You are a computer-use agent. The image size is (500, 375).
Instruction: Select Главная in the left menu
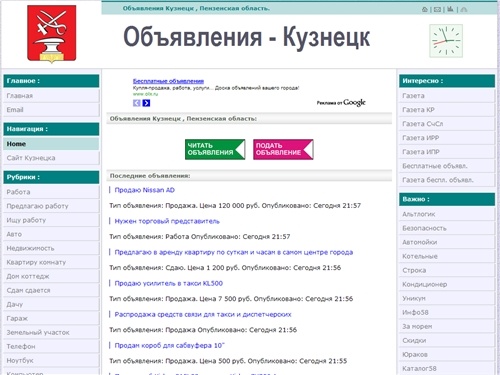(51, 96)
